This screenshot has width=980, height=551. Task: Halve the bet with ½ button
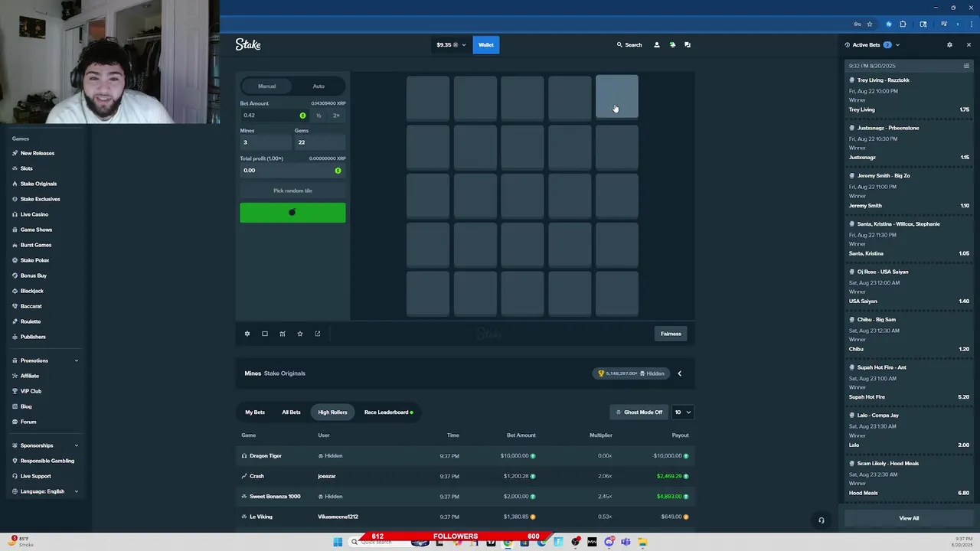coord(318,116)
